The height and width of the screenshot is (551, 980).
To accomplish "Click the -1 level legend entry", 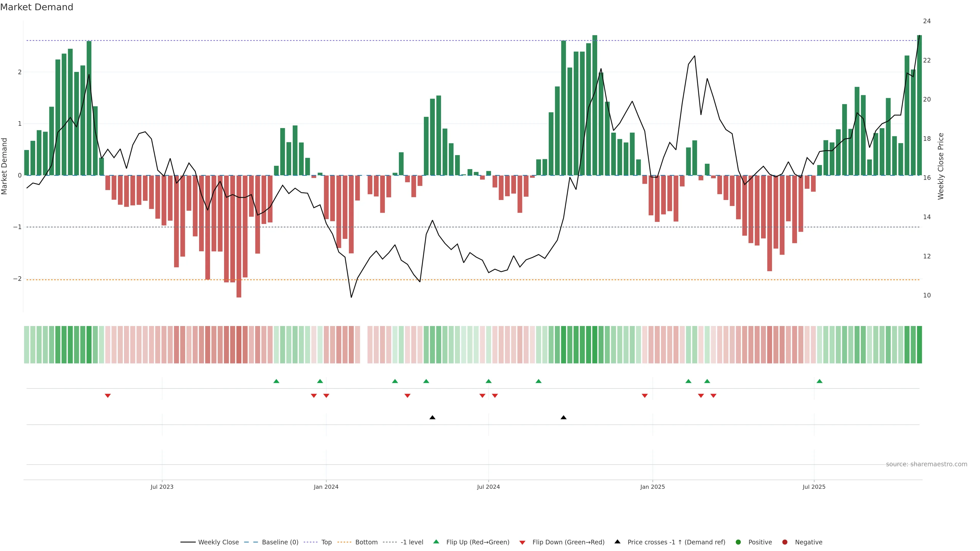I will [412, 542].
